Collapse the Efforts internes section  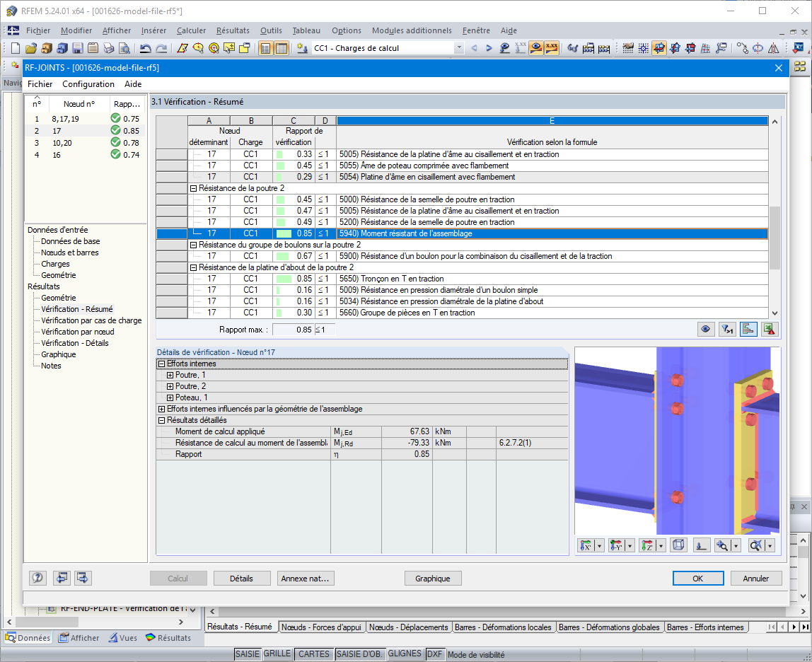pyautogui.click(x=161, y=364)
